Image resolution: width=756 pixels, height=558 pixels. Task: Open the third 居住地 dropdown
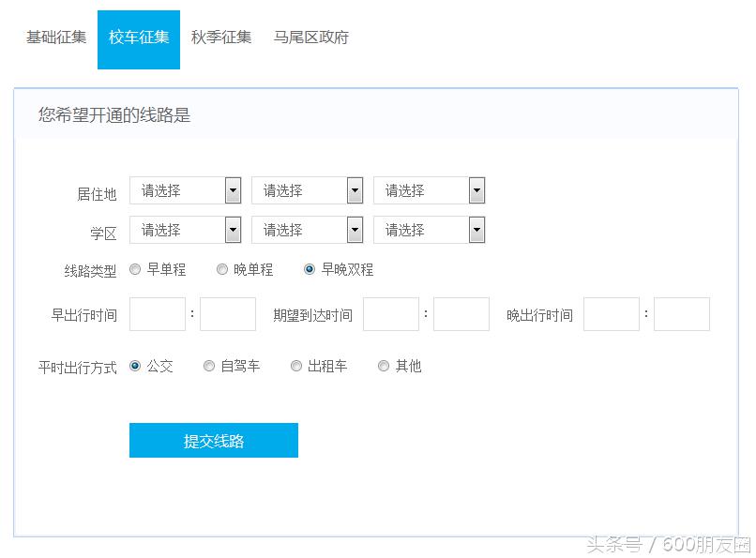[x=430, y=189]
